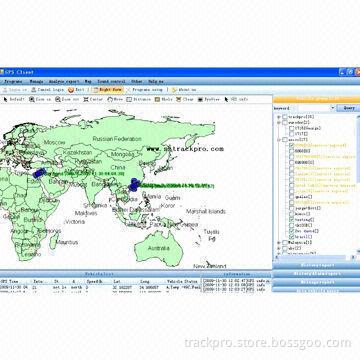Pick the Move hand tool
Viewport: 360px width, 360px height.
110,99
